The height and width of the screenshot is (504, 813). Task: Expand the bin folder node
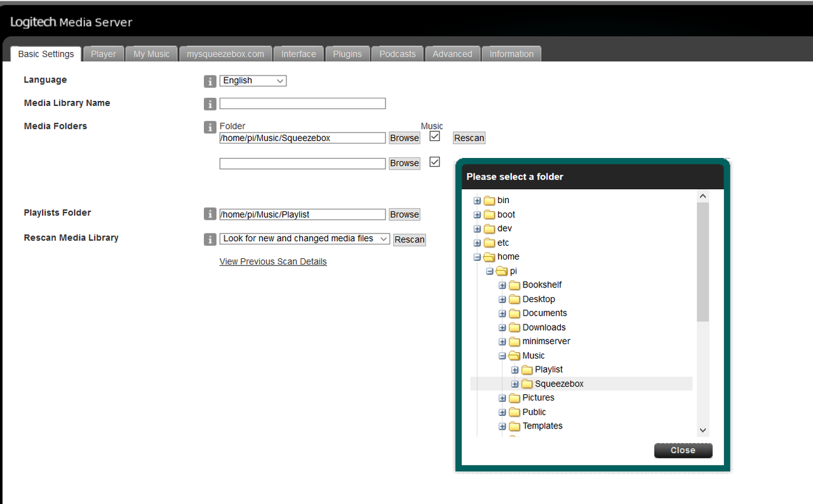[477, 201]
